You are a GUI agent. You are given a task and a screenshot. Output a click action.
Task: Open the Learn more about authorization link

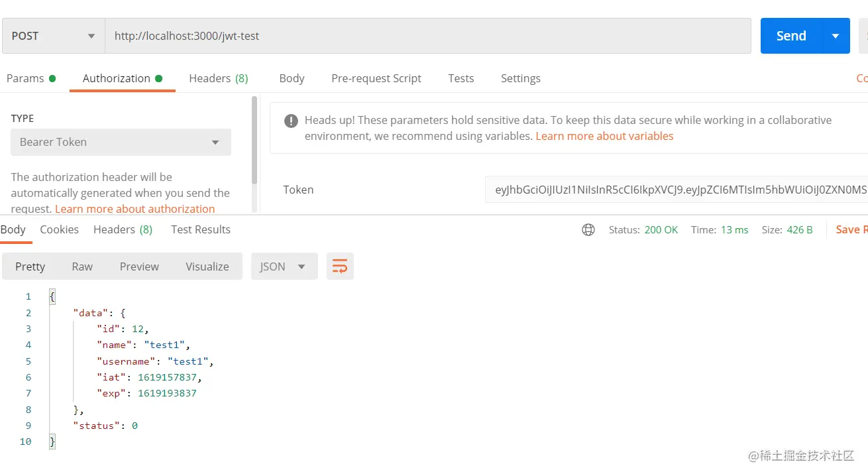pyautogui.click(x=135, y=209)
